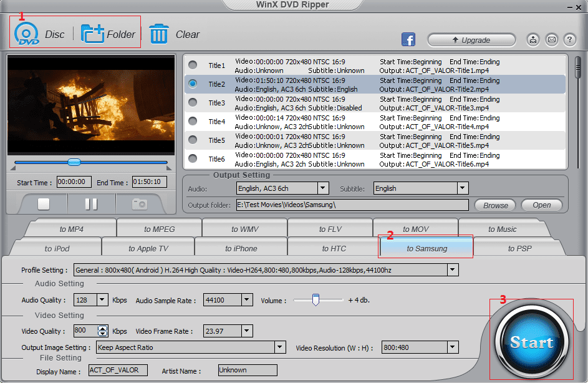The image size is (588, 383).
Task: Click the Start Time field
Action: tap(74, 182)
